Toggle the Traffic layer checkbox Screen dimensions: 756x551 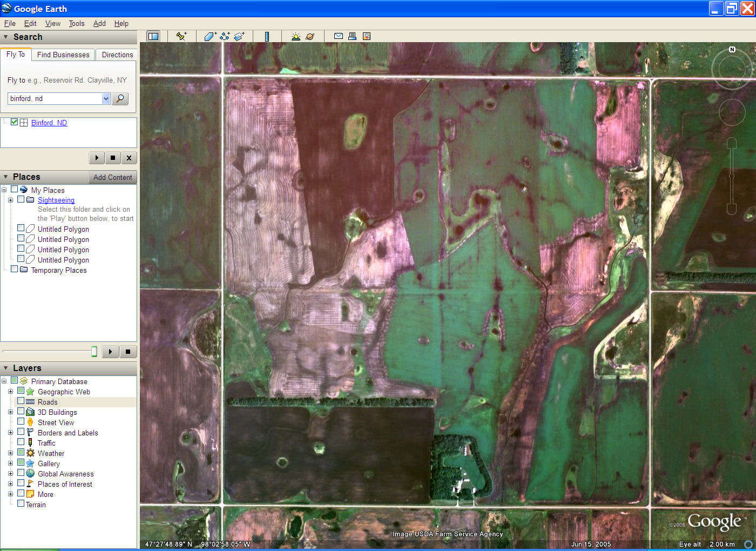pos(21,442)
